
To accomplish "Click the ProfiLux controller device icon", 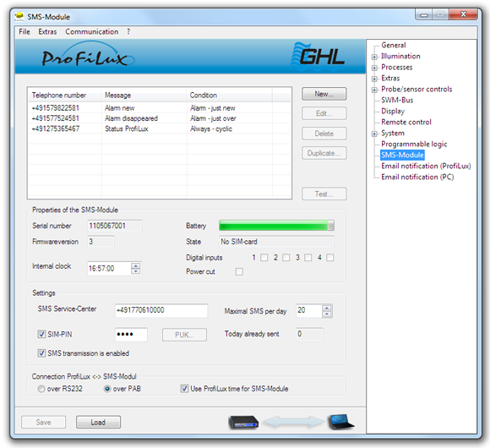I will coord(243,423).
